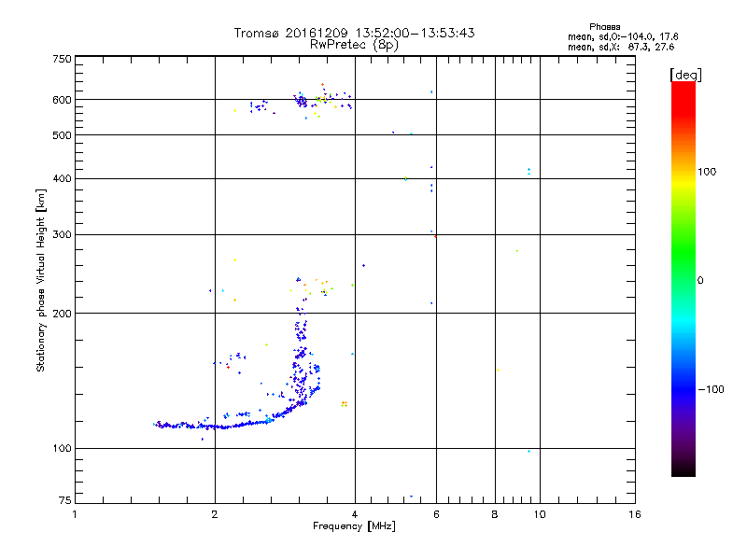Click the 'Phases' legend heading

click(x=604, y=27)
